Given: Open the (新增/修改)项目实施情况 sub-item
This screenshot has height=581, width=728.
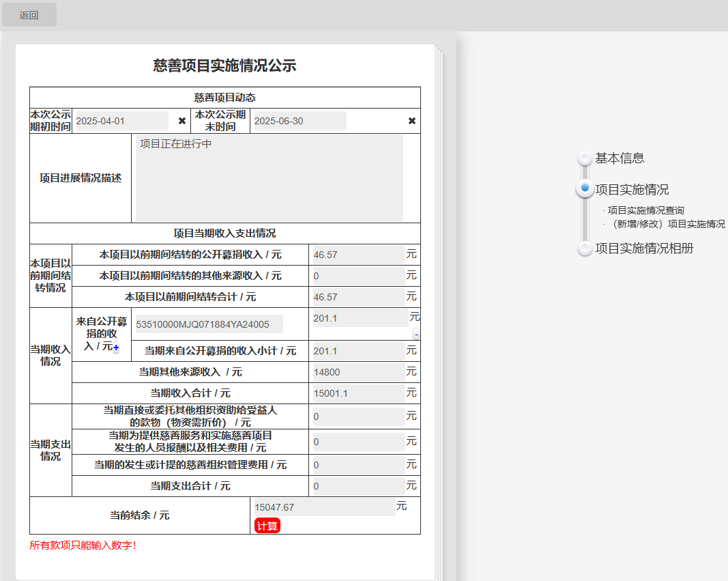Looking at the screenshot, I should click(x=666, y=224).
